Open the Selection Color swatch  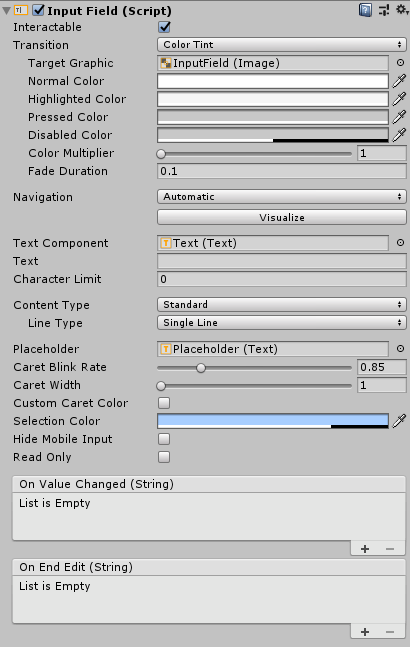273,421
